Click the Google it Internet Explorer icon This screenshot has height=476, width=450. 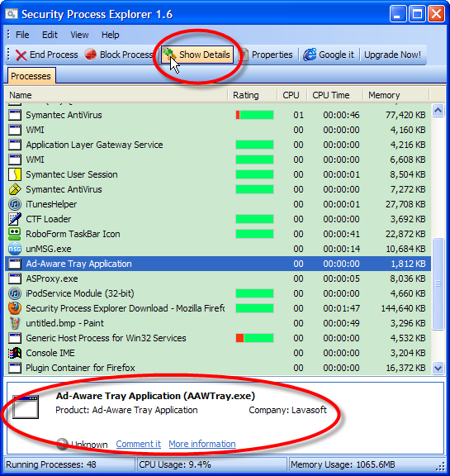pos(310,55)
